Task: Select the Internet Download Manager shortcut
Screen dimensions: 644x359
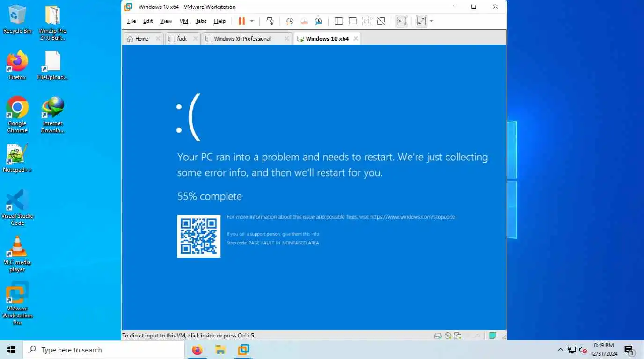Action: [52, 115]
